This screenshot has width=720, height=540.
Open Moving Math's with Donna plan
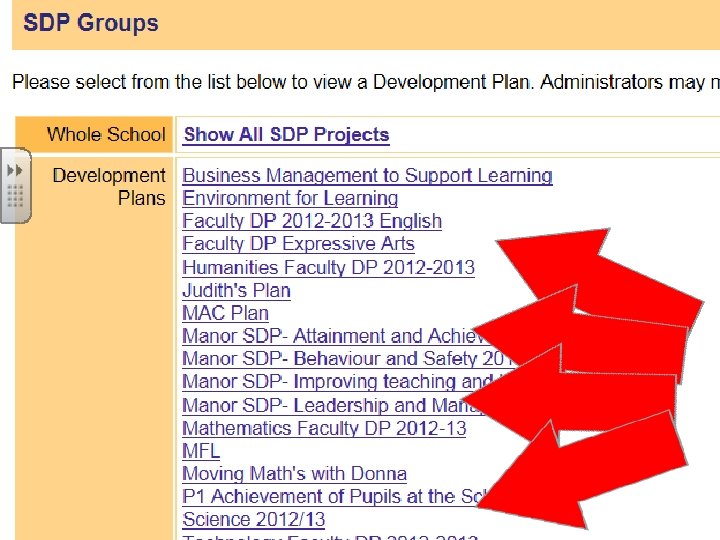point(294,474)
